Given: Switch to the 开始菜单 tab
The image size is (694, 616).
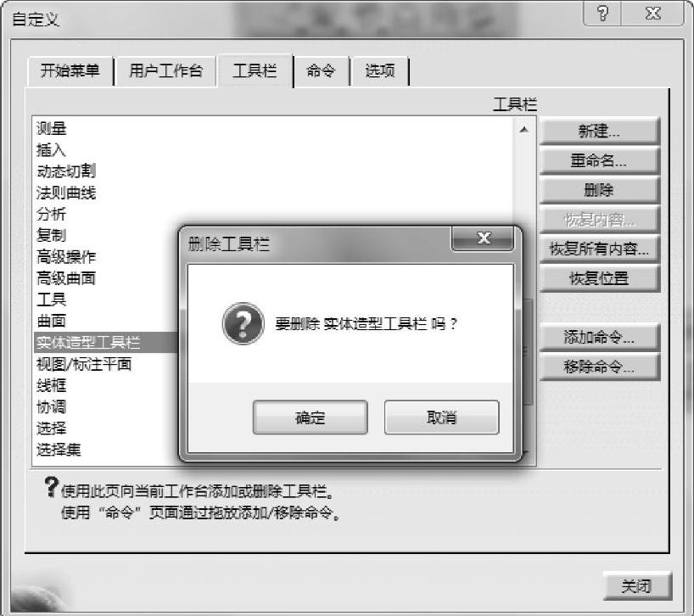Looking at the screenshot, I should pos(70,70).
